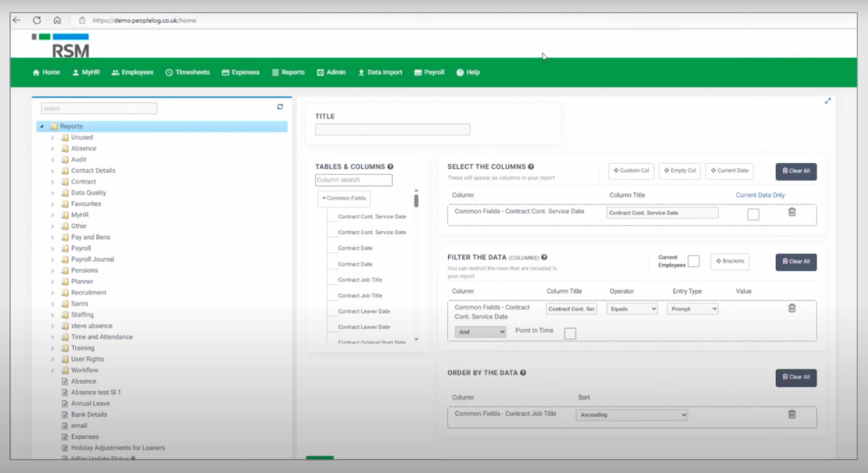Toggle Current Data Only checkbox for Service Date
This screenshot has width=868, height=473.
coord(753,214)
